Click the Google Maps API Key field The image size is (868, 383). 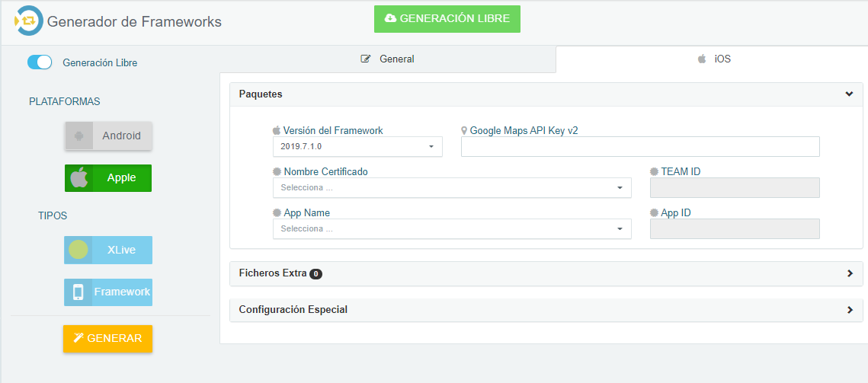pos(640,147)
